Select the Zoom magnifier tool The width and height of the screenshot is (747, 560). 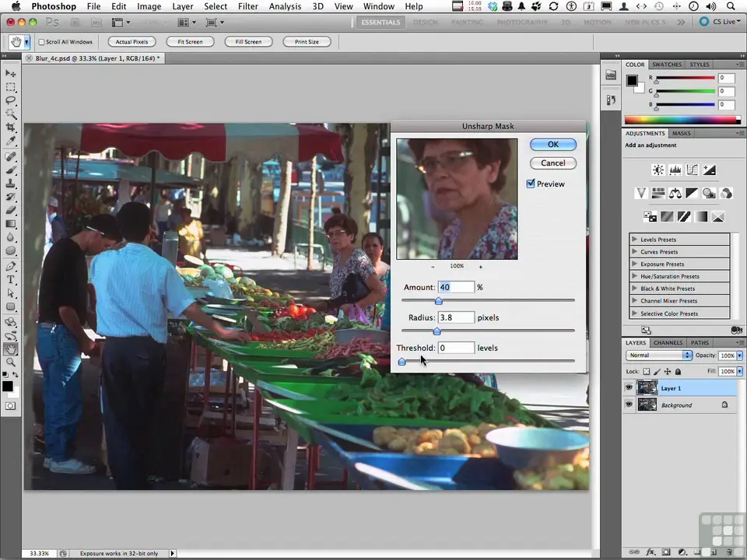(x=11, y=362)
